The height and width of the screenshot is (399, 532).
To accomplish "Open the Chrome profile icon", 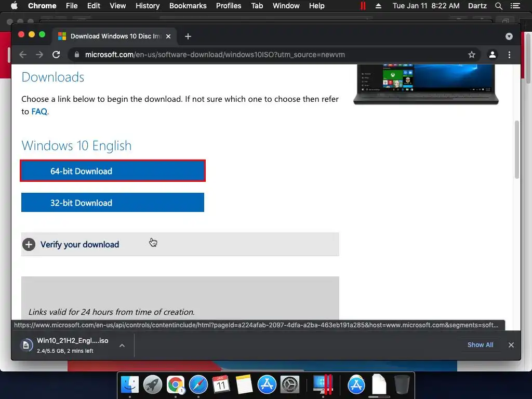I will point(493,55).
